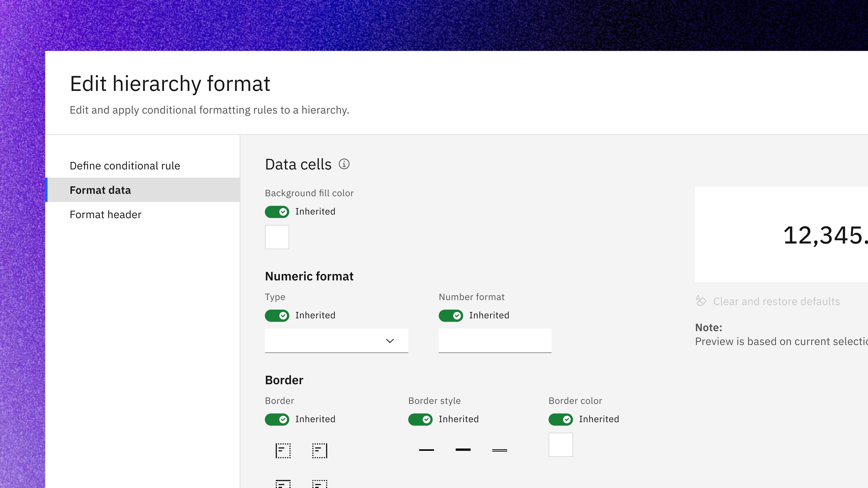
Task: Open Background fill color swatch
Action: (x=277, y=237)
